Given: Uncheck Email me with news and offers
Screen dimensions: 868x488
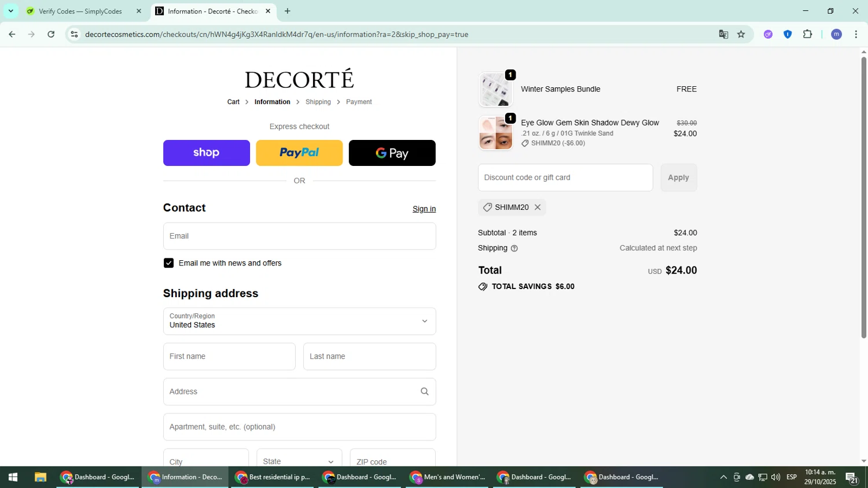Looking at the screenshot, I should [168, 263].
